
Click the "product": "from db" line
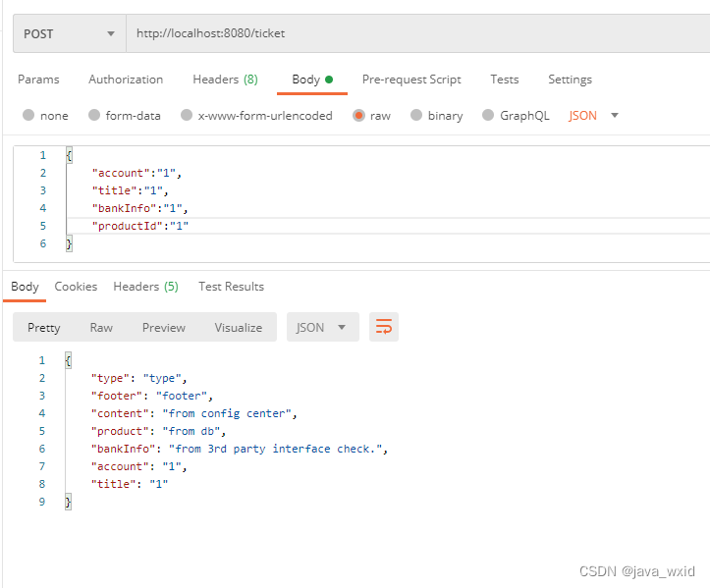click(158, 431)
